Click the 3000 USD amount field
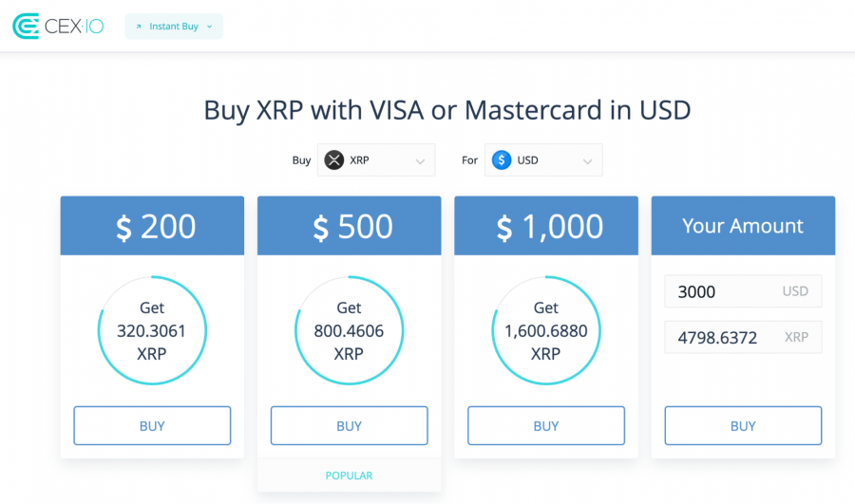Viewport: 855px width, 504px height. pyautogui.click(x=743, y=291)
